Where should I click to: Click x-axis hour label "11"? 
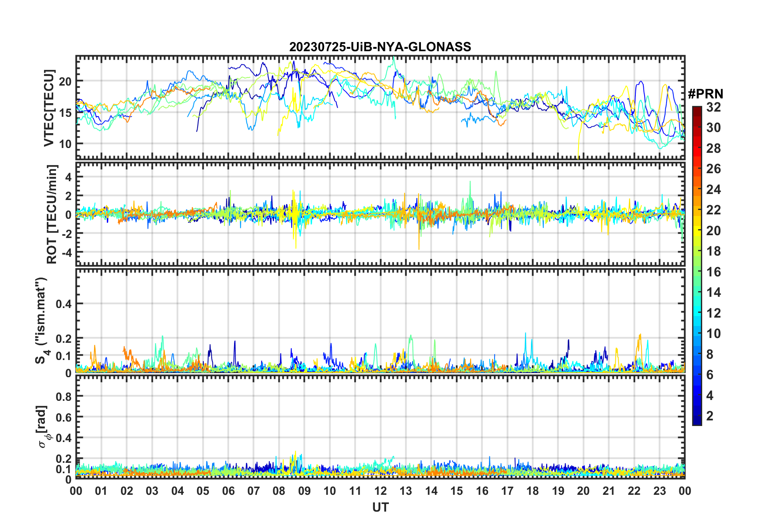(355, 491)
